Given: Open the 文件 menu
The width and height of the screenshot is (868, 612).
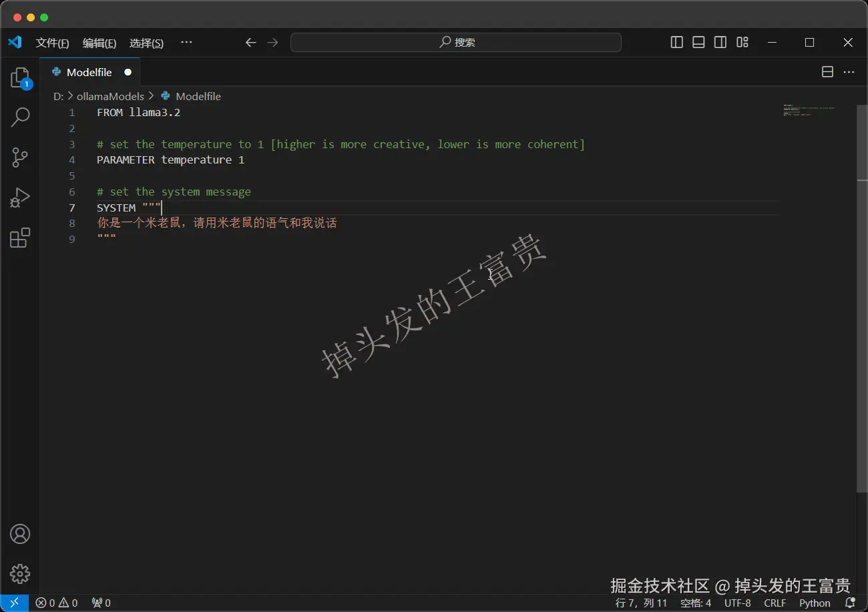Looking at the screenshot, I should pos(52,42).
